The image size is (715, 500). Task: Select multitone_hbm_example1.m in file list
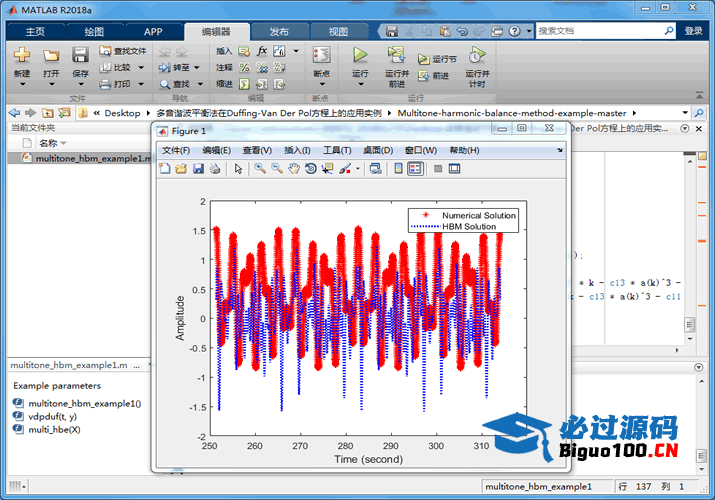[x=80, y=158]
